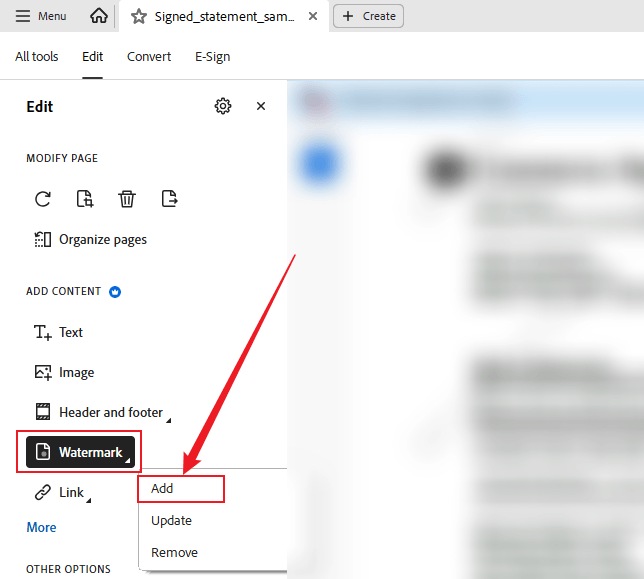Delete page with the trash icon
This screenshot has width=644, height=579.
tap(127, 199)
